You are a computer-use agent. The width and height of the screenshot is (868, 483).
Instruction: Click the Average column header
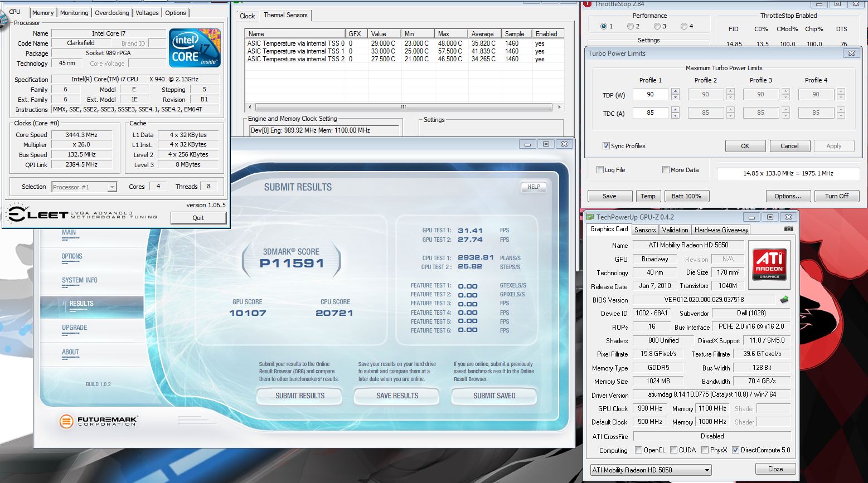point(485,34)
